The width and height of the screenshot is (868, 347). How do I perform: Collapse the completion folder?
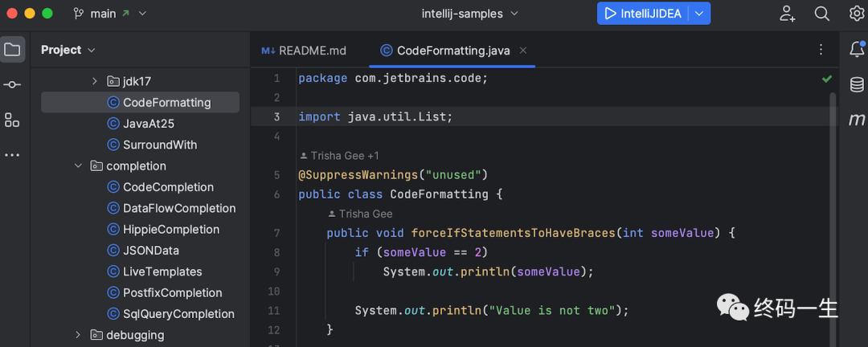click(x=78, y=166)
